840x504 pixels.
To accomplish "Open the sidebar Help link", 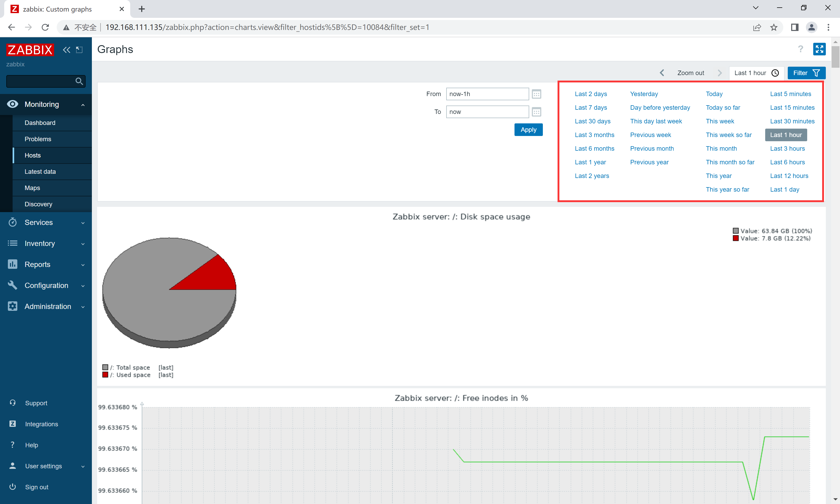I will coord(31,445).
